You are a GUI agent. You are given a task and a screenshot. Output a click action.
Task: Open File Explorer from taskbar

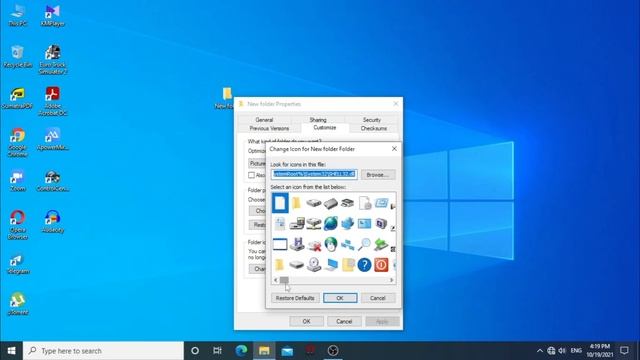coord(264,351)
